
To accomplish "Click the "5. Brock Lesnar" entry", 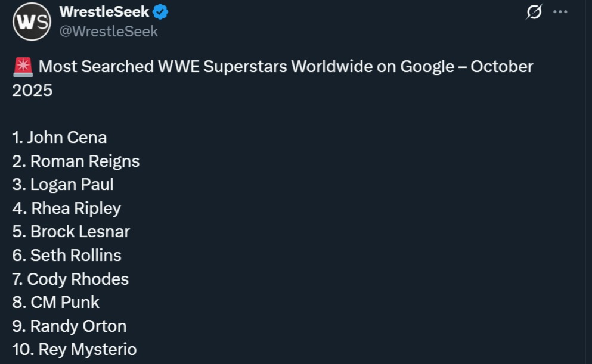I will point(71,231).
